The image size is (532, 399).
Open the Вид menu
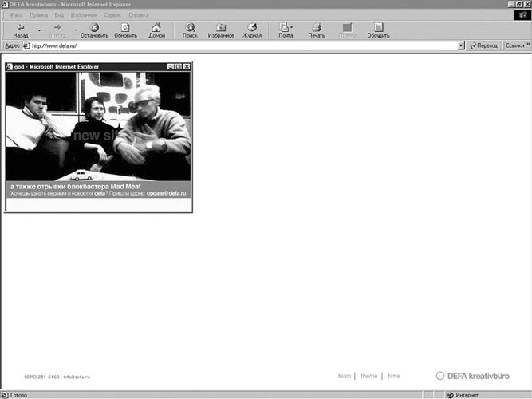pyautogui.click(x=59, y=15)
